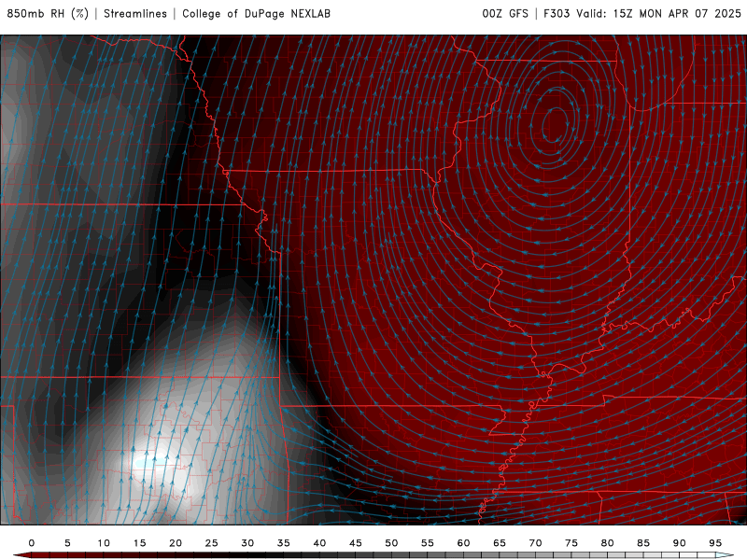Screen dimensions: 747x560
Task: Click the "90" colorbar scale label
Action: [x=680, y=543]
